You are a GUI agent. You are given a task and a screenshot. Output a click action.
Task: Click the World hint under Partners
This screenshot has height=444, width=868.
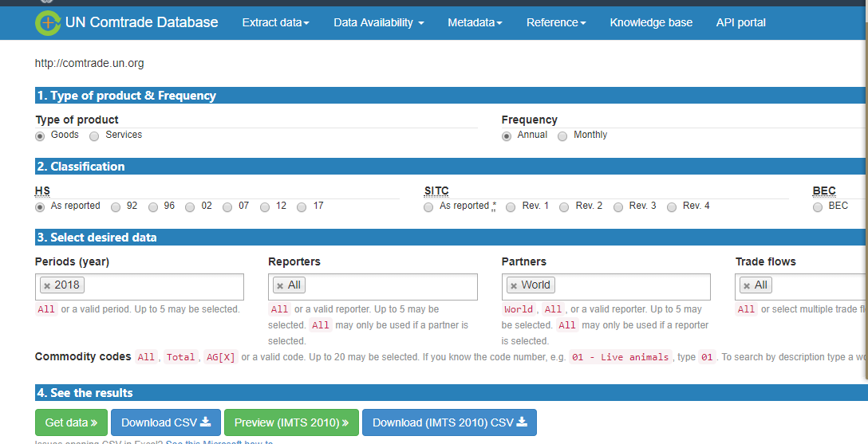tap(519, 309)
